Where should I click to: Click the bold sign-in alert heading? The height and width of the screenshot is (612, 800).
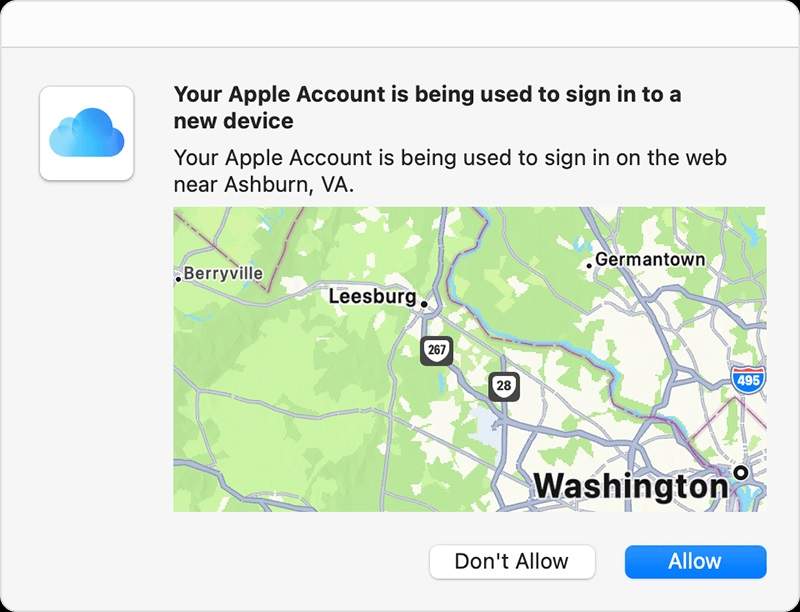[428, 107]
